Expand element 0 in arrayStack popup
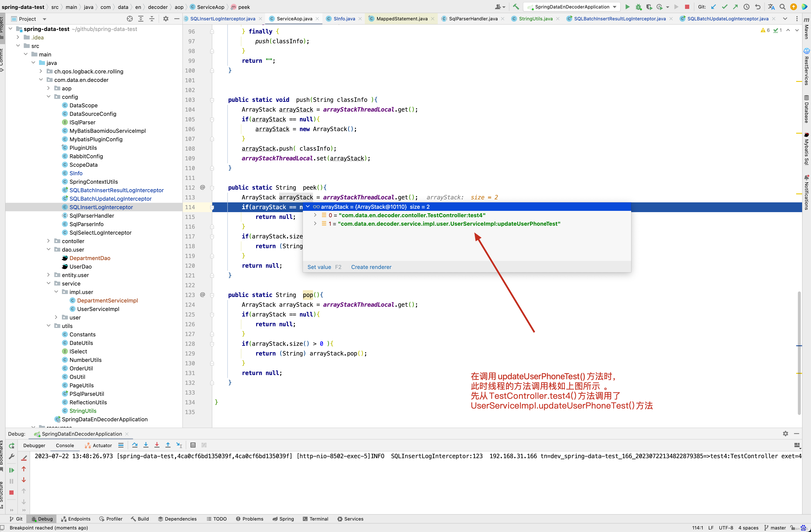 [x=315, y=215]
